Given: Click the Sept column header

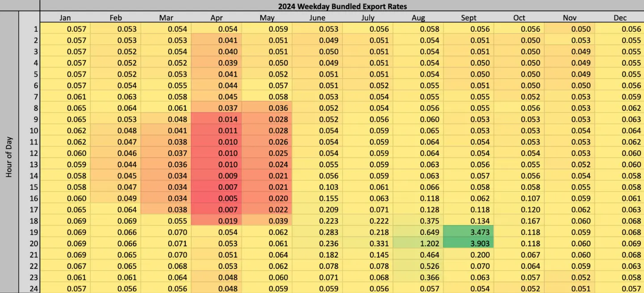Looking at the screenshot, I should (469, 18).
